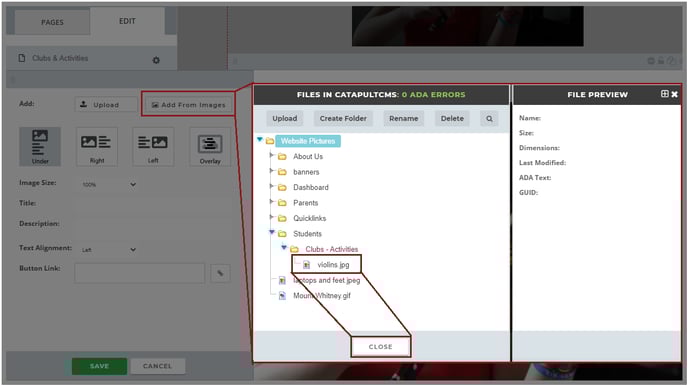This screenshot has width=688, height=386.
Task: Select the Under image layout icon
Action: (x=40, y=147)
